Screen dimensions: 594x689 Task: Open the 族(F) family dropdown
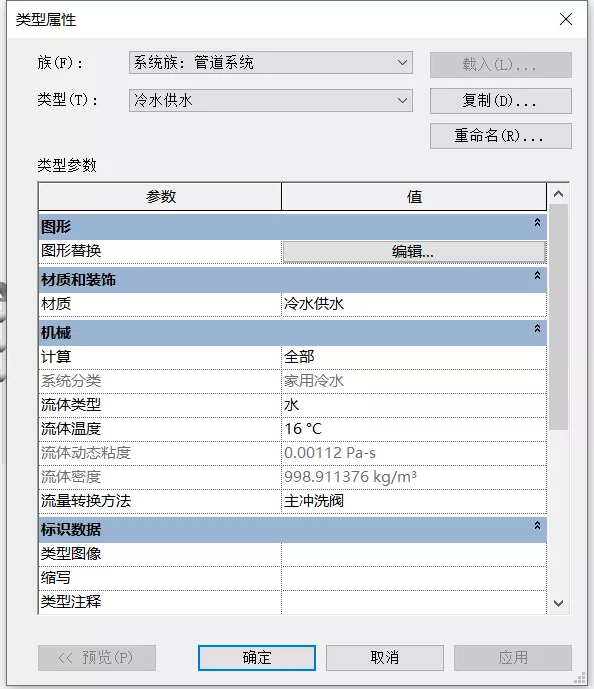271,63
